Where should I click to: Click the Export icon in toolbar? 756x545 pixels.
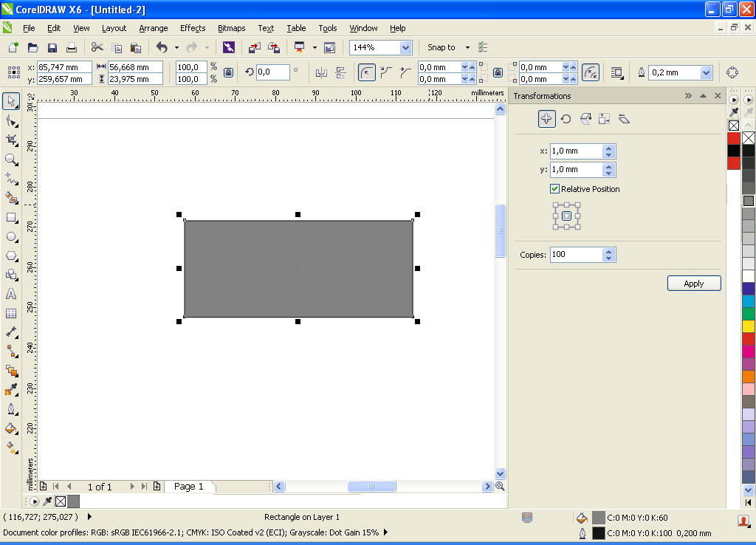(x=274, y=47)
